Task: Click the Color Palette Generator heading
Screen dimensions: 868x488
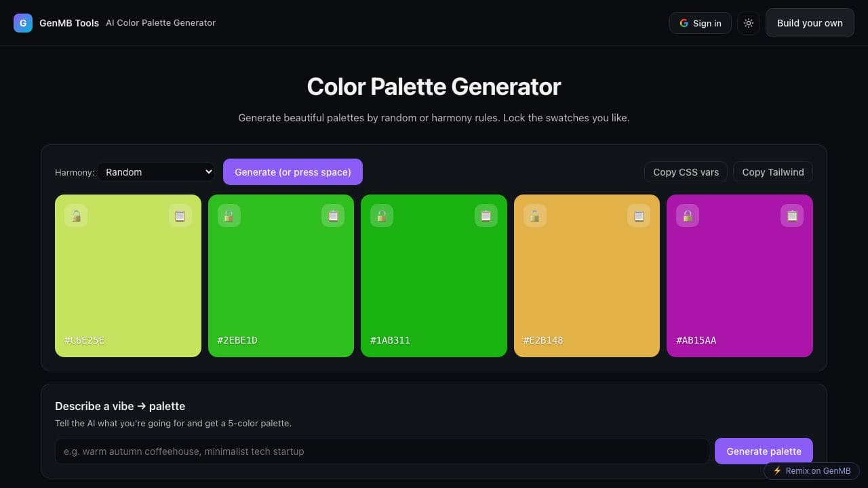Action: pyautogui.click(x=434, y=87)
